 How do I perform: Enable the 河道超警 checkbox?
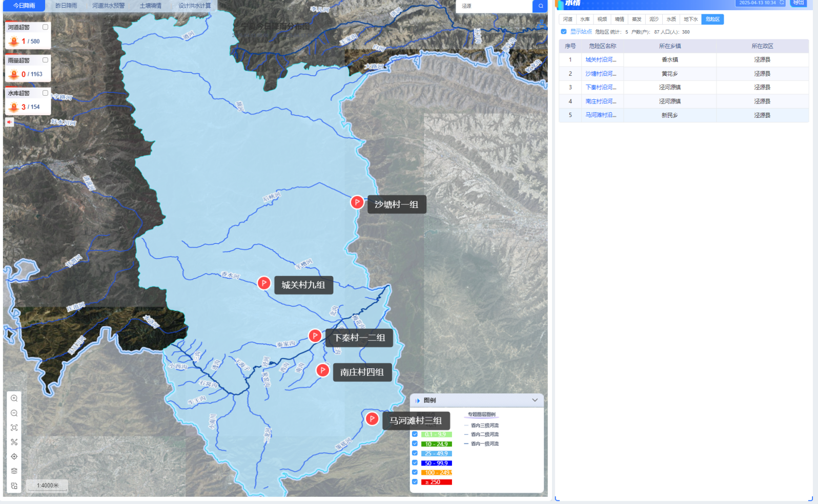[45, 27]
